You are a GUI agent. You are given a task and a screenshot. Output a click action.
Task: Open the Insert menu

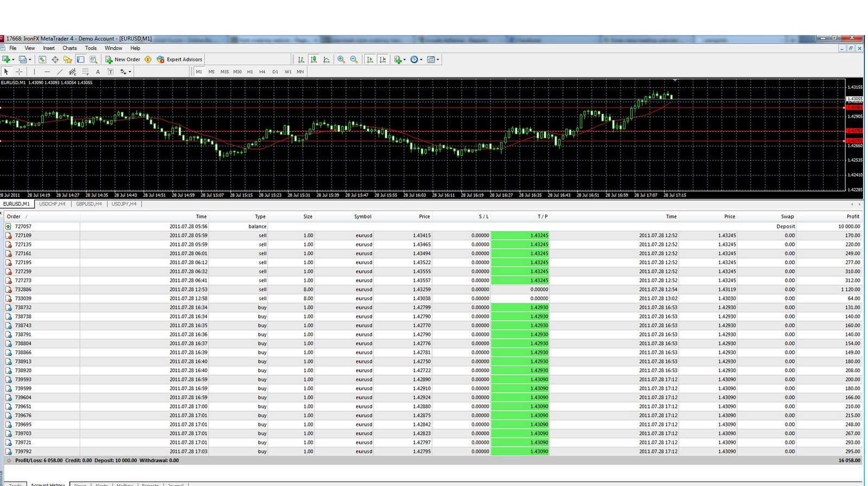point(49,48)
